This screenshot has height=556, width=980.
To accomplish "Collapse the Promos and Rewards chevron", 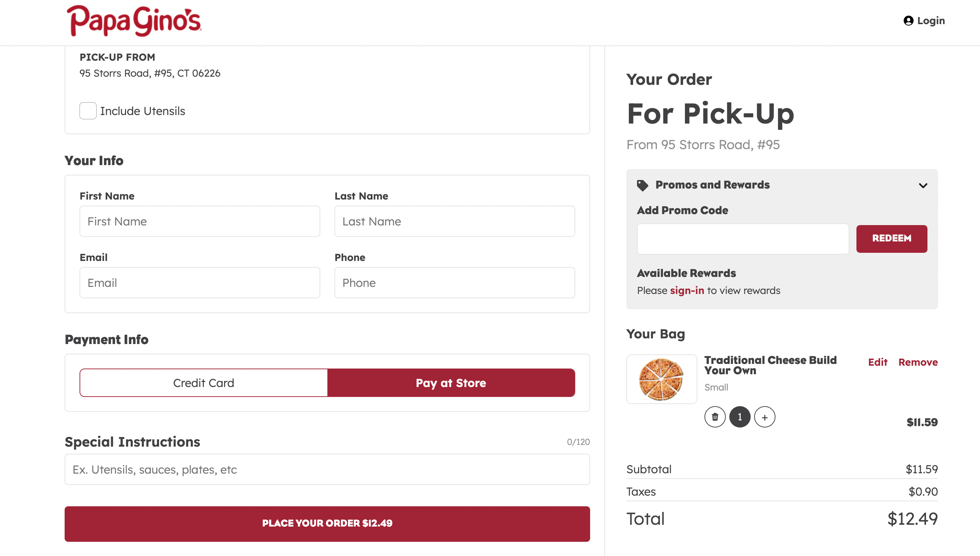I will [x=924, y=185].
